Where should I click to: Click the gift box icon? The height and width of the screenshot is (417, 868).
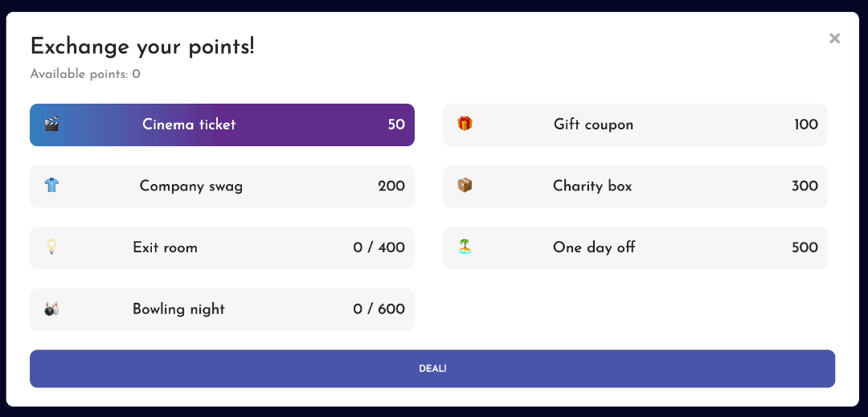tap(465, 124)
